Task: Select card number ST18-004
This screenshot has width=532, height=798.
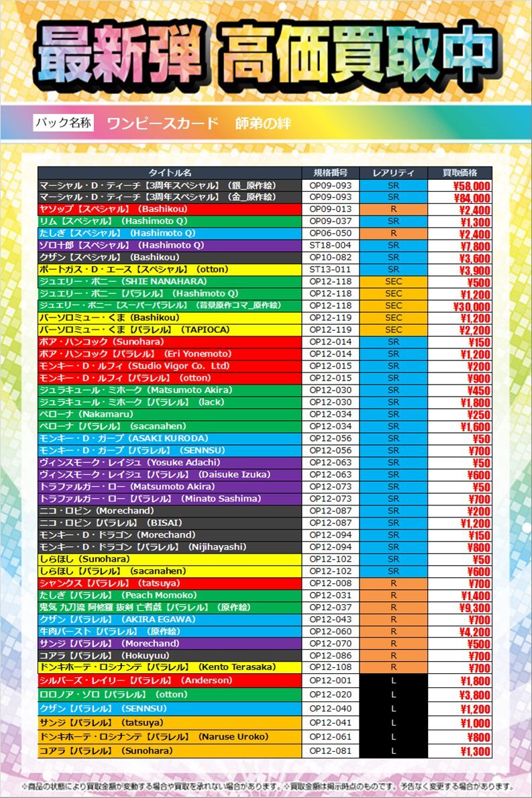Action: point(331,245)
